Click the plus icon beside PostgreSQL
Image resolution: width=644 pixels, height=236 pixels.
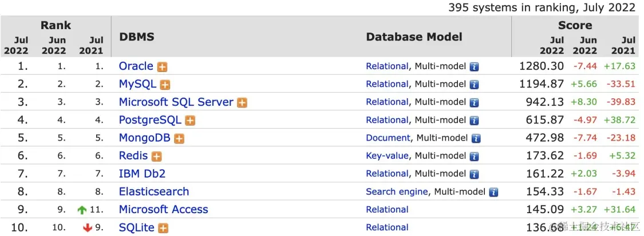click(x=190, y=121)
